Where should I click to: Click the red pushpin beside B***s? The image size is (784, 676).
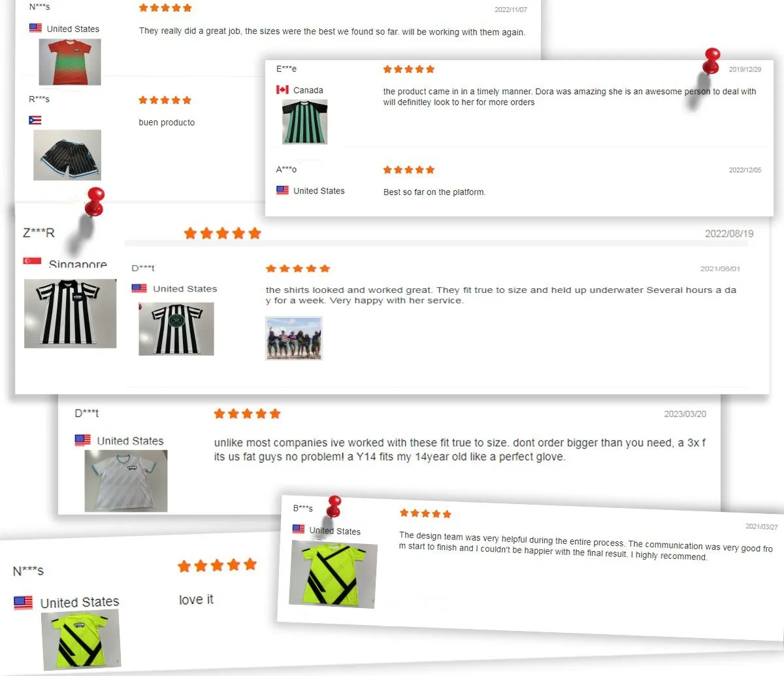tap(334, 507)
